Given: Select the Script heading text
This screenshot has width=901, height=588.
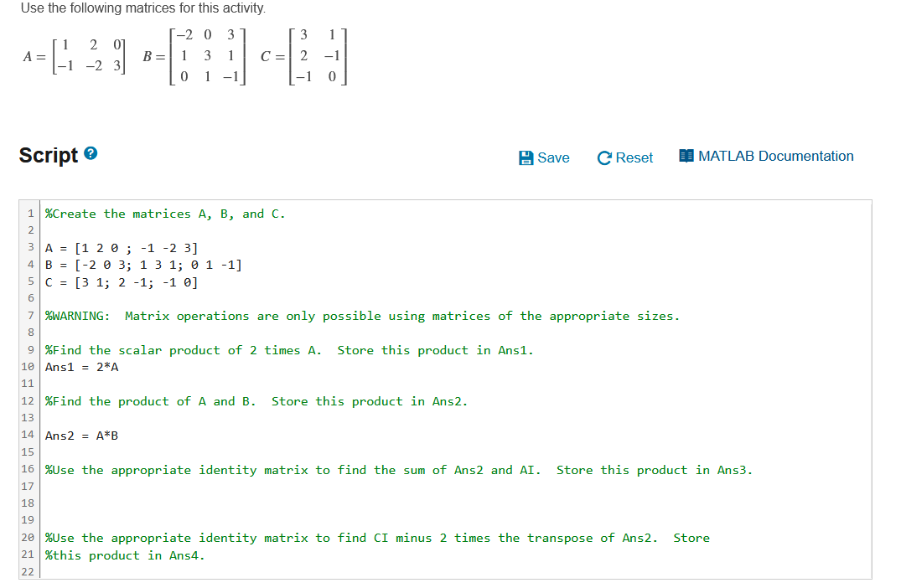Looking at the screenshot, I should pos(49,155).
